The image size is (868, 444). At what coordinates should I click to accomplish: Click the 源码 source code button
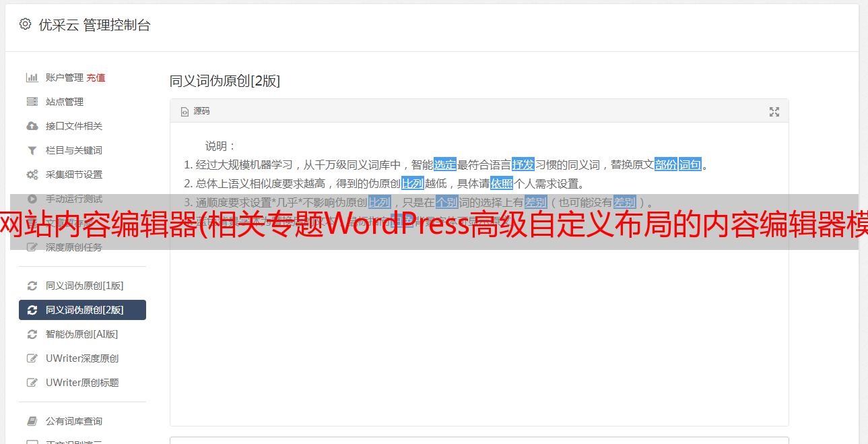[x=195, y=111]
